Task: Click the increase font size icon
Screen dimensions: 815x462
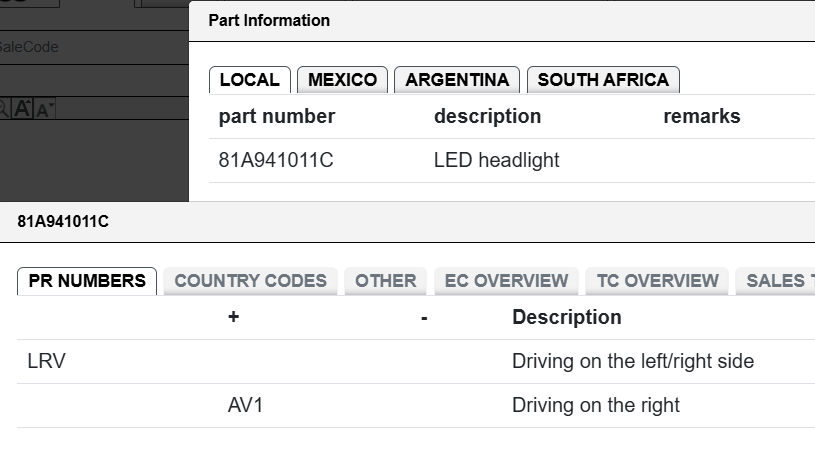Action: point(22,109)
